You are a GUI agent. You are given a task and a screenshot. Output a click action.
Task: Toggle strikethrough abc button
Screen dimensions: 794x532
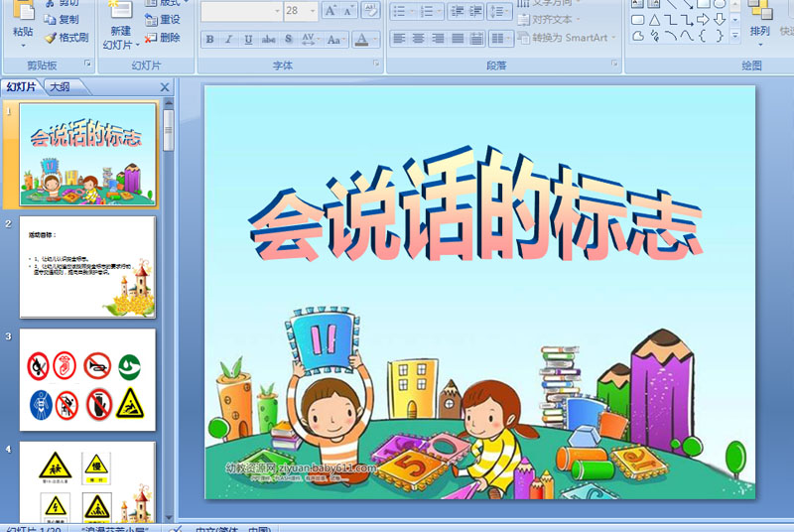coord(268,39)
